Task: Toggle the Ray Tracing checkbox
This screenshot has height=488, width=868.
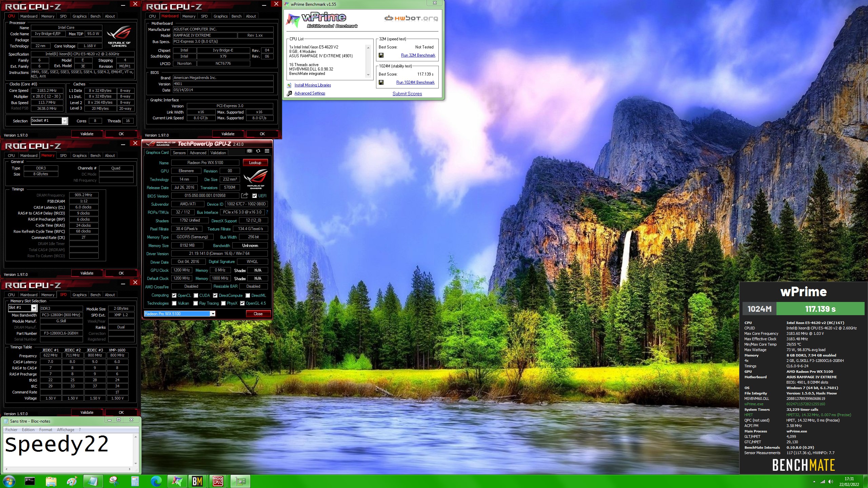Action: point(196,303)
